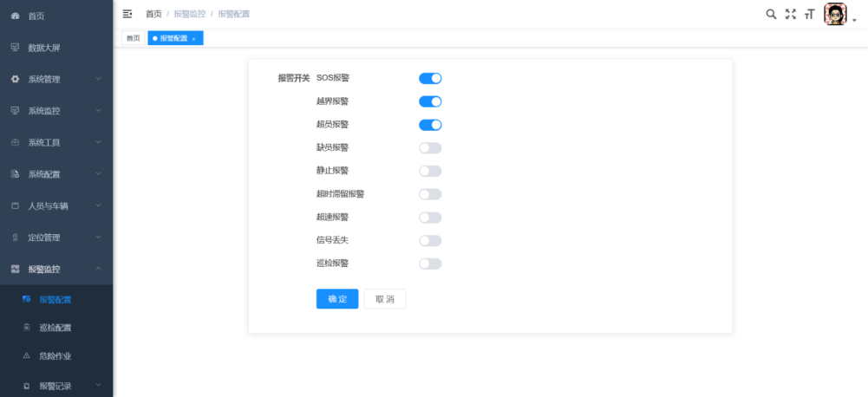Click the 数据大屏 monitor icon
Screen dimensions: 868x397
[x=16, y=48]
